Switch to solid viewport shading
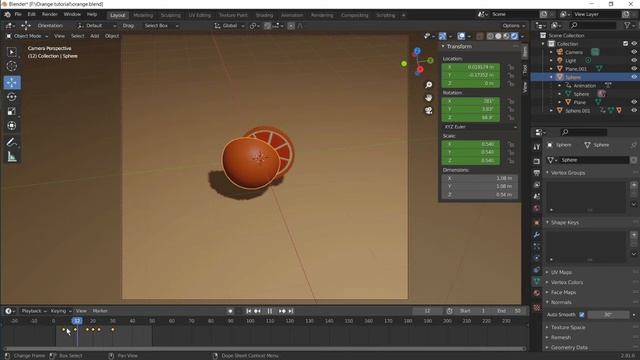 pyautogui.click(x=498, y=36)
